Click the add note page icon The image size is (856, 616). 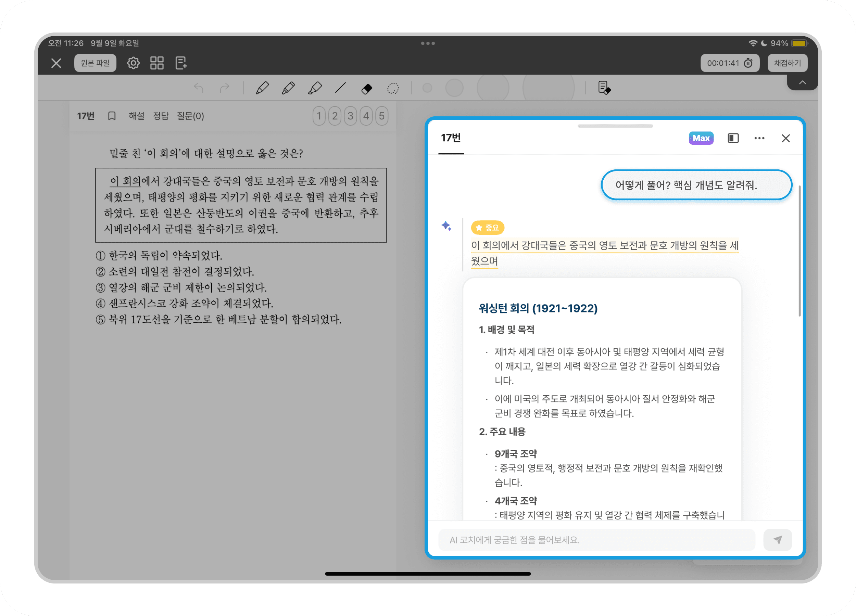181,63
